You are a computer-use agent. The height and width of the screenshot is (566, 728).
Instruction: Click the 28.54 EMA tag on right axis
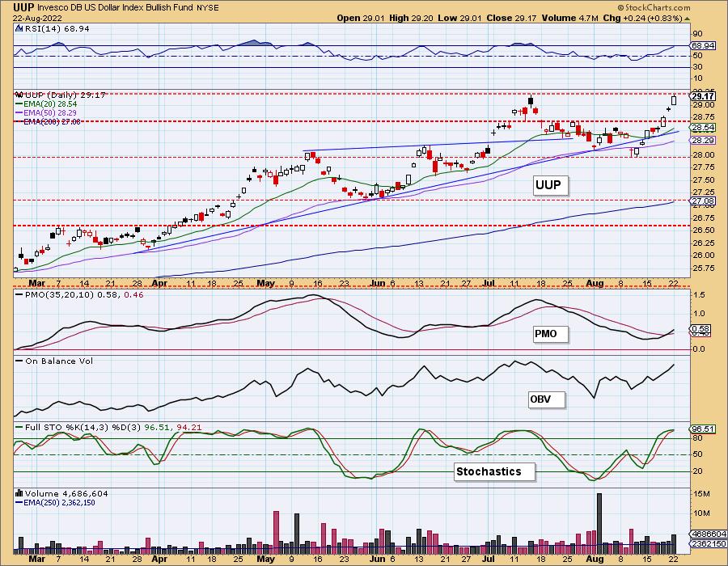pos(703,128)
